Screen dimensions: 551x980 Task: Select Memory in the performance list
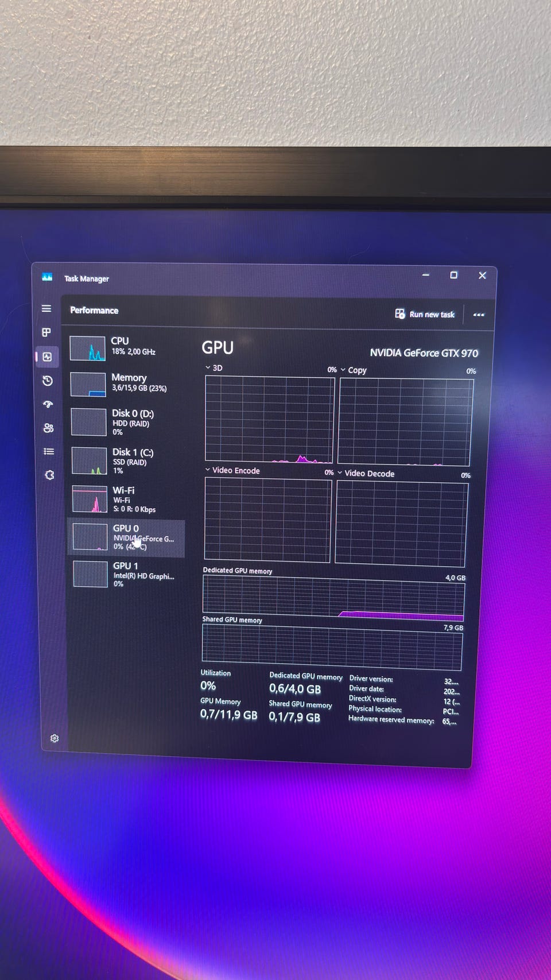coord(126,384)
